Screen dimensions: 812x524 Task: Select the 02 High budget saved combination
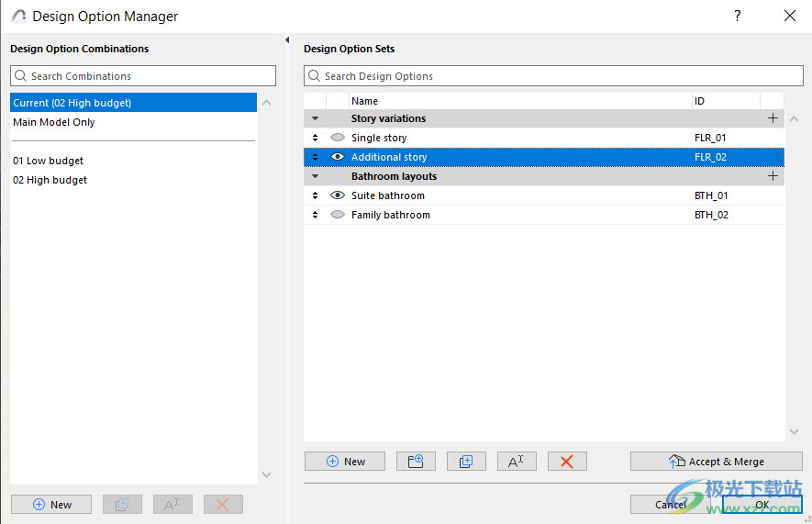[x=134, y=180]
